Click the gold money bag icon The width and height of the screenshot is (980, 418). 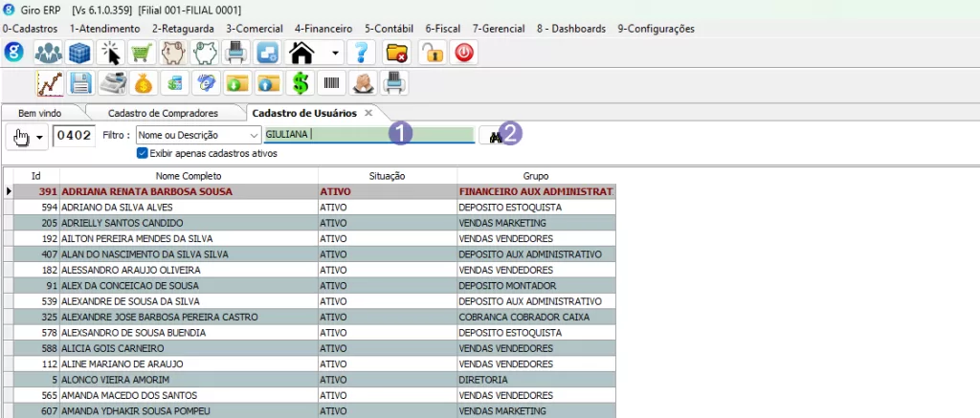pos(144,84)
